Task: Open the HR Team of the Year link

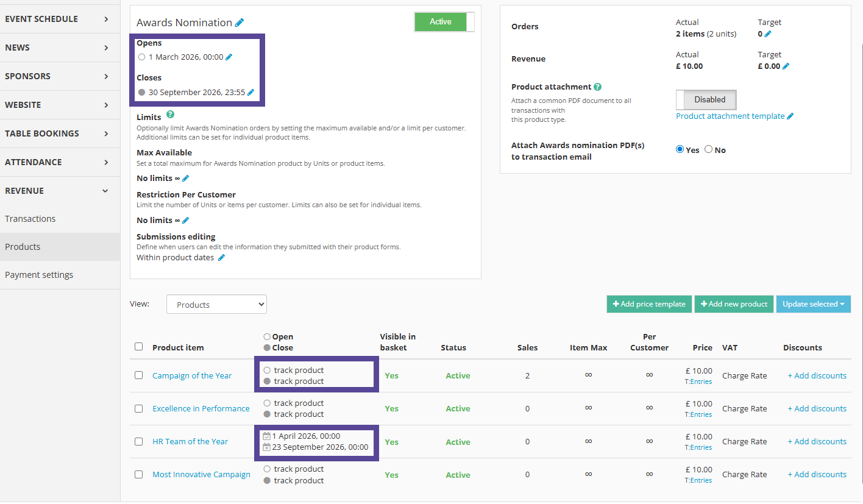Action: pos(190,441)
